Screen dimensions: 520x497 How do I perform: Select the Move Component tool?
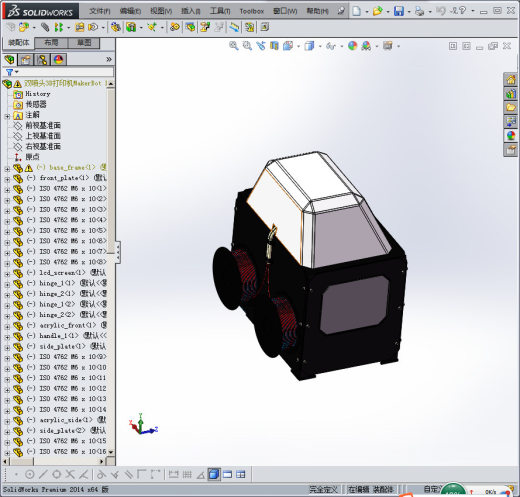(x=93, y=27)
